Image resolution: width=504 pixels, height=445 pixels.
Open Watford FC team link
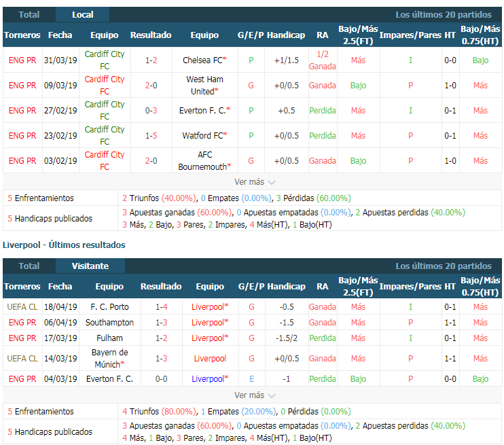(x=204, y=135)
